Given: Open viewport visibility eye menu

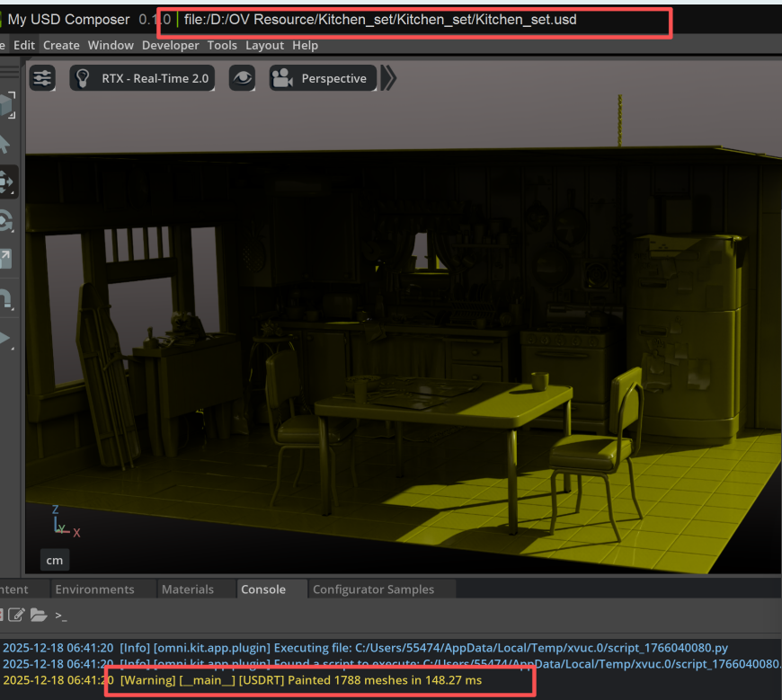Looking at the screenshot, I should tap(242, 78).
